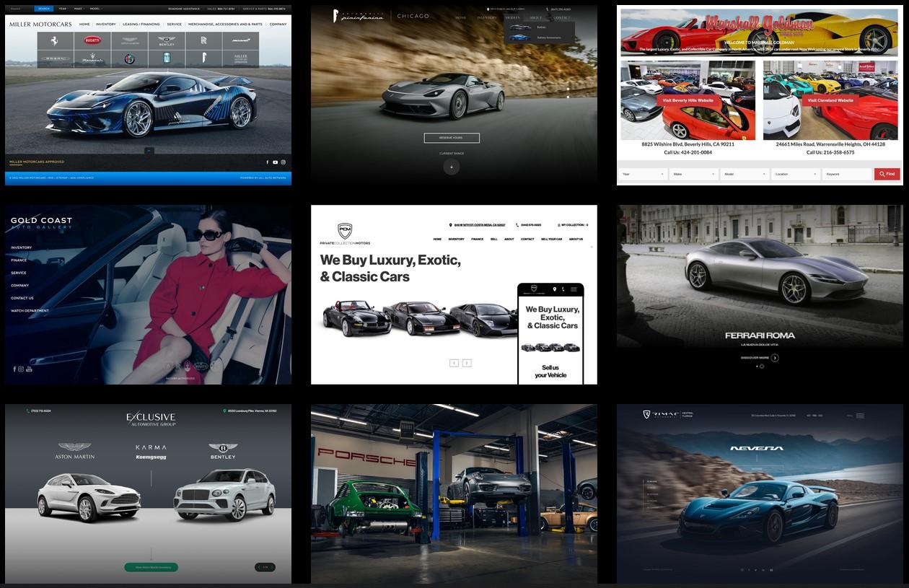Open Contact Us in Gold Coast menu
This screenshot has width=909, height=588.
tap(22, 298)
